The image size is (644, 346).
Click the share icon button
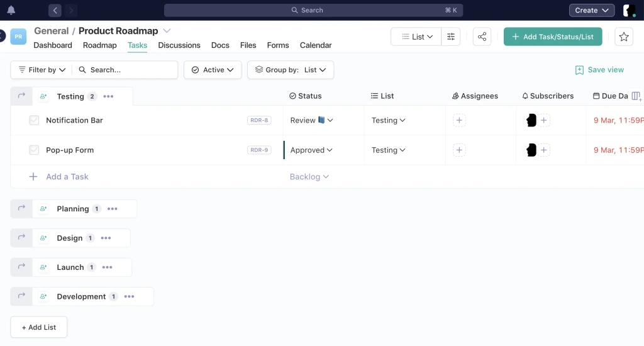point(482,36)
